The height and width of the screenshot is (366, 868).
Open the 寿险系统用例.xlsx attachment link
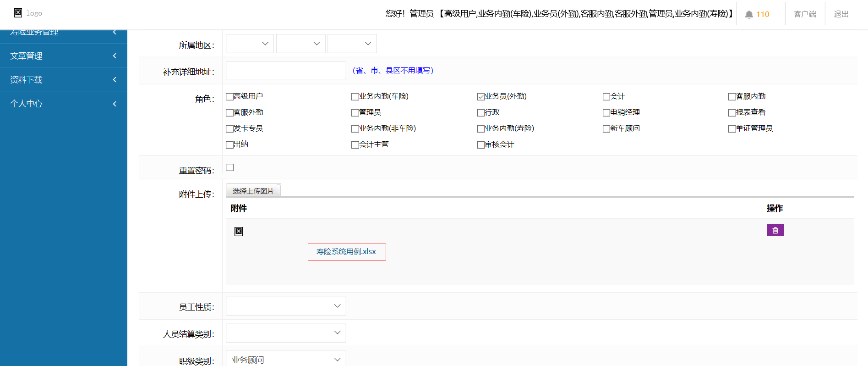click(x=346, y=252)
